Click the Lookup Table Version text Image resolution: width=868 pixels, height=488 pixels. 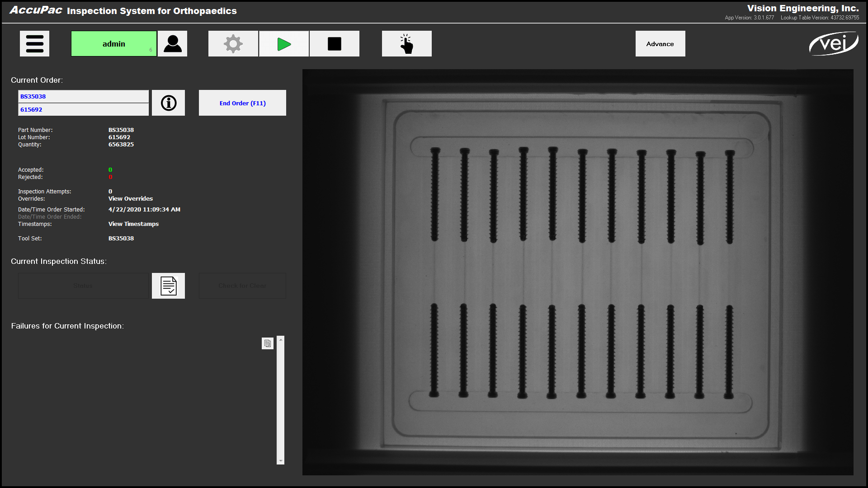tap(820, 18)
